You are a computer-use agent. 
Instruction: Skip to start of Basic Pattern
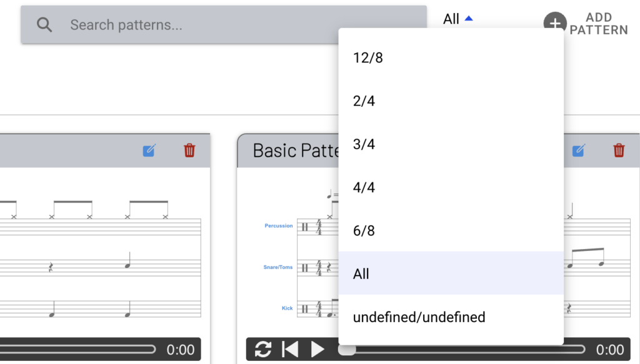(x=290, y=349)
